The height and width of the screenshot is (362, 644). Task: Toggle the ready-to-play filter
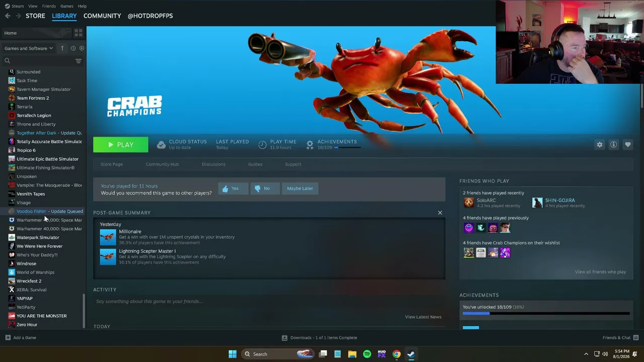coord(82,48)
